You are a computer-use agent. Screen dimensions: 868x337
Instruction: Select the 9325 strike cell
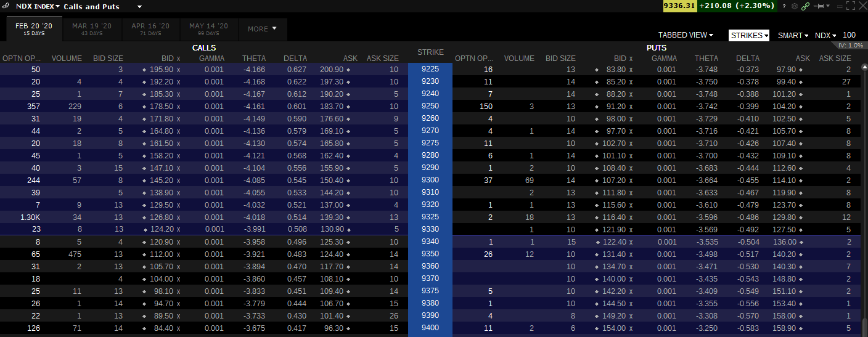(430, 217)
